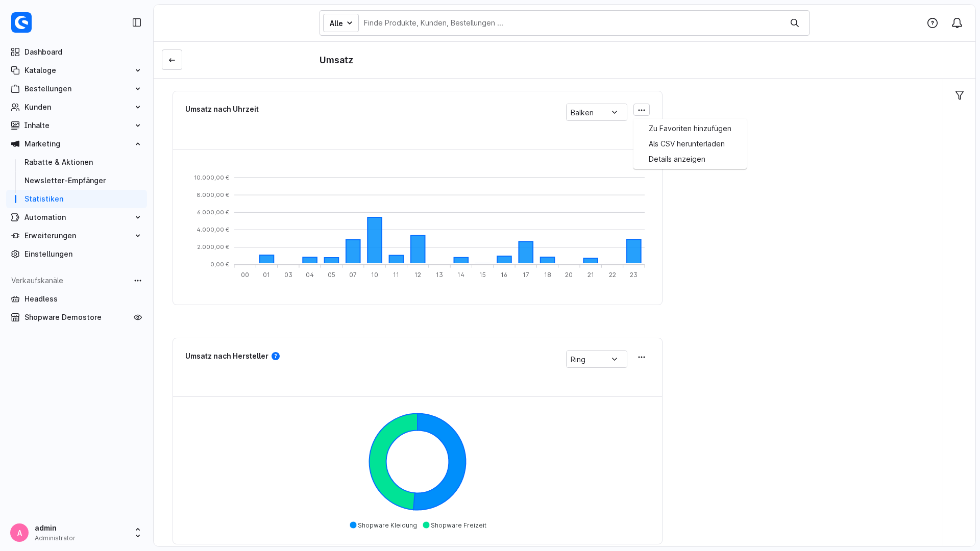980x551 pixels.
Task: Select Zu Favoriten hinzufügen
Action: click(x=690, y=129)
